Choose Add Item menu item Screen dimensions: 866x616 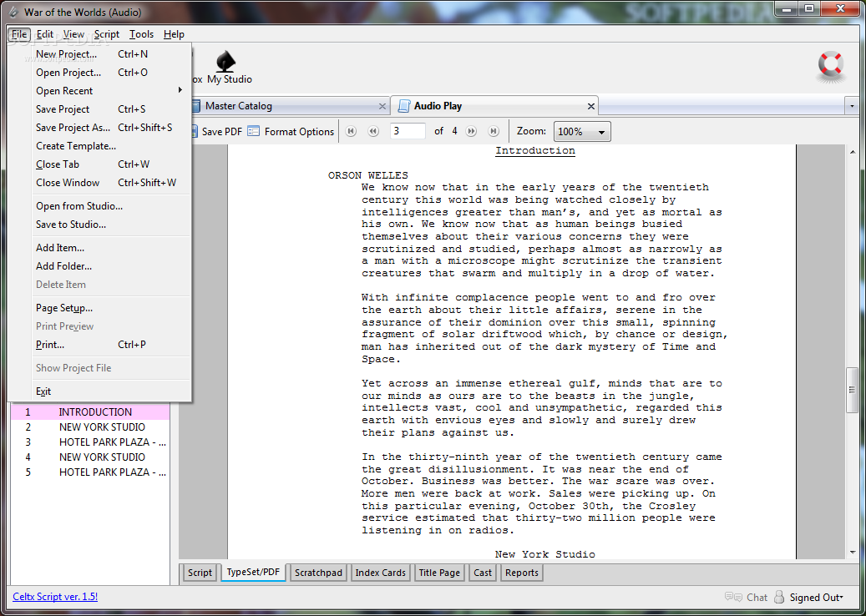(x=99, y=248)
